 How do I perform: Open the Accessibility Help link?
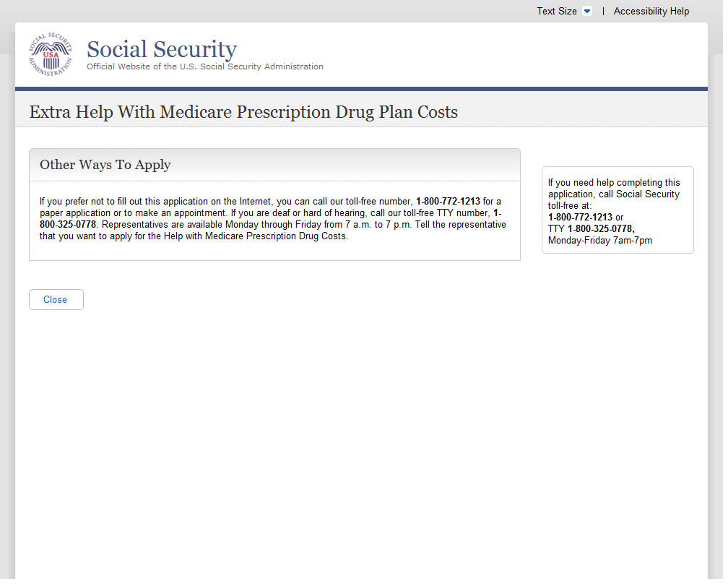pyautogui.click(x=651, y=12)
